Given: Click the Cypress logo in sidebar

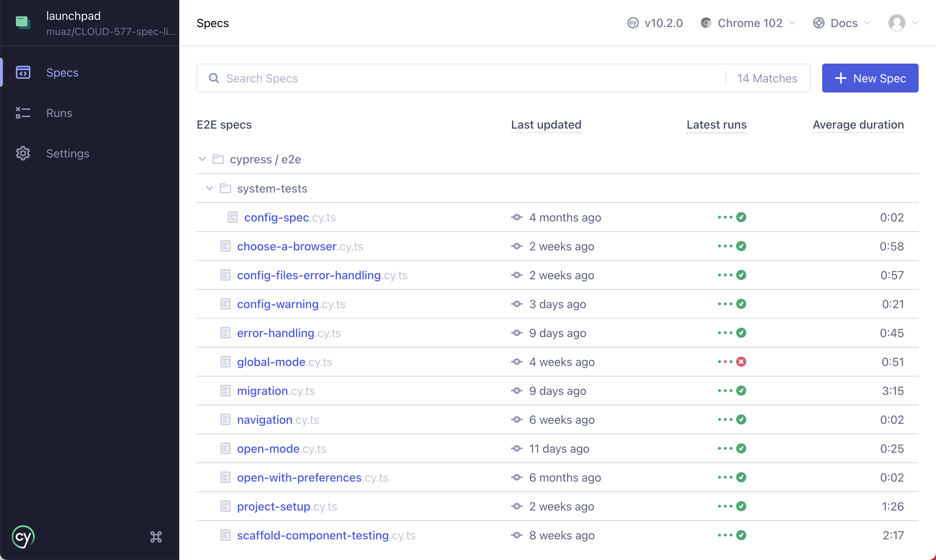Looking at the screenshot, I should pos(23,537).
